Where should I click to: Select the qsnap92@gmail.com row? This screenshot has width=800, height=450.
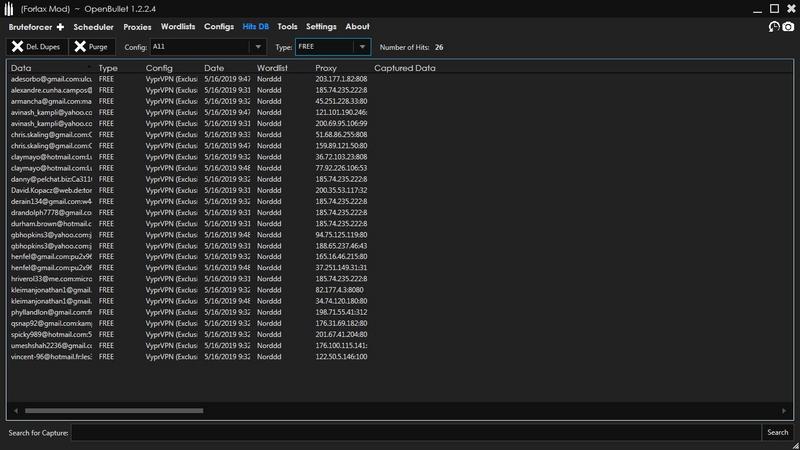400,323
